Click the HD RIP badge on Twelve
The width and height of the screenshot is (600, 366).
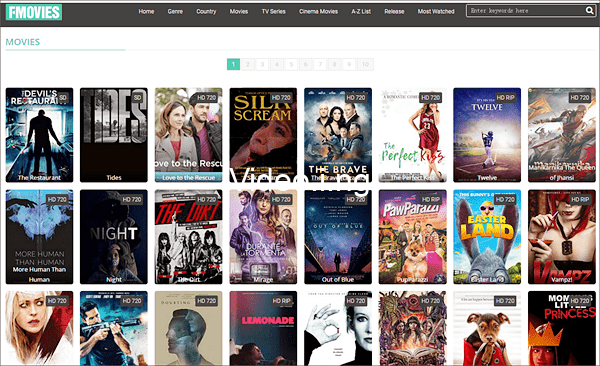click(x=505, y=98)
